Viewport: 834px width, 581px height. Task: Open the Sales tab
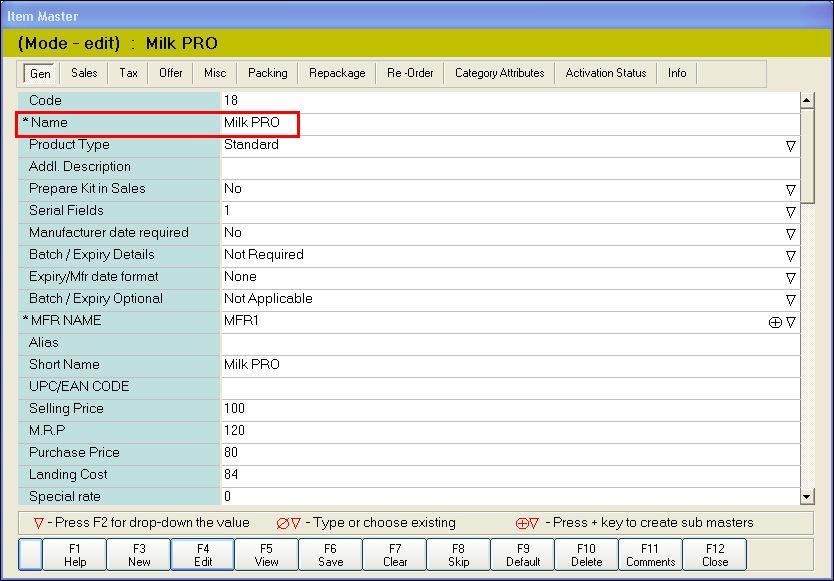click(x=84, y=73)
